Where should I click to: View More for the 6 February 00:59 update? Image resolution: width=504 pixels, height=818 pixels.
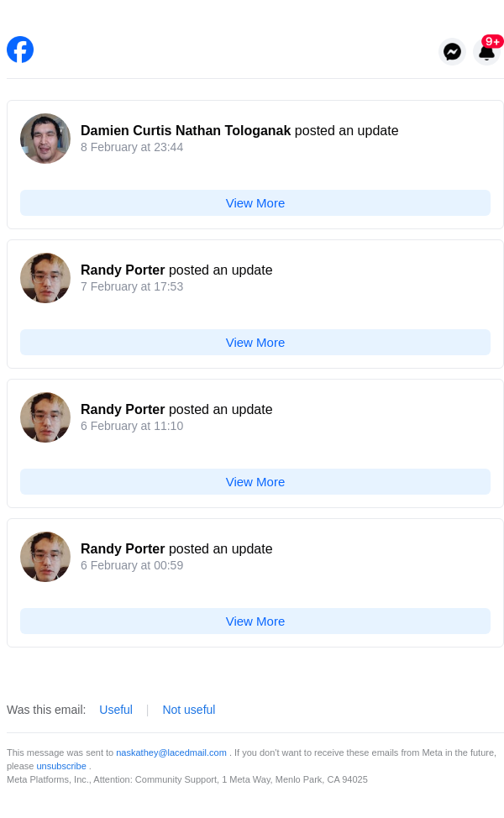255,621
